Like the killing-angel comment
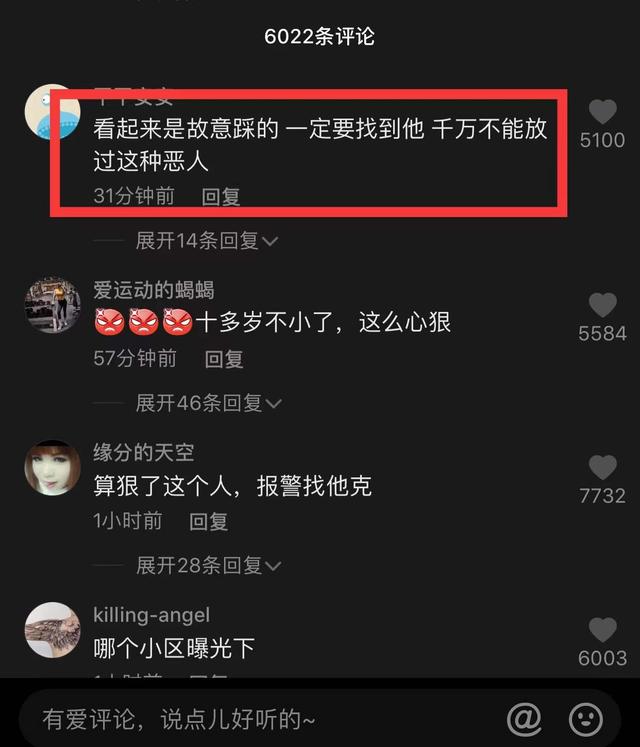640x747 pixels. pos(602,630)
